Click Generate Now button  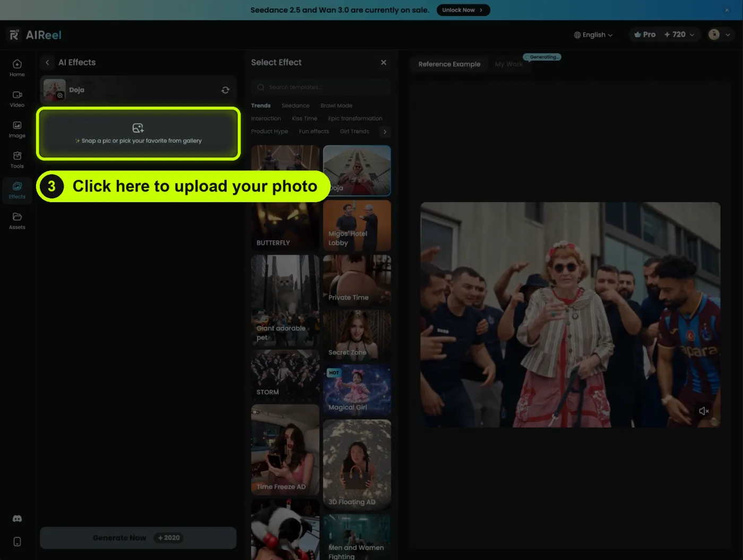point(138,538)
